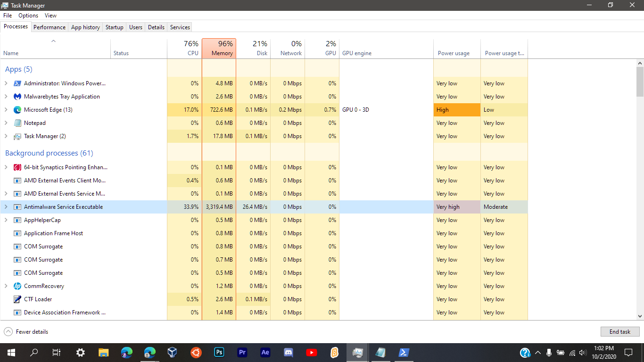
Task: Open the taskbar Settings gear
Action: (81, 352)
